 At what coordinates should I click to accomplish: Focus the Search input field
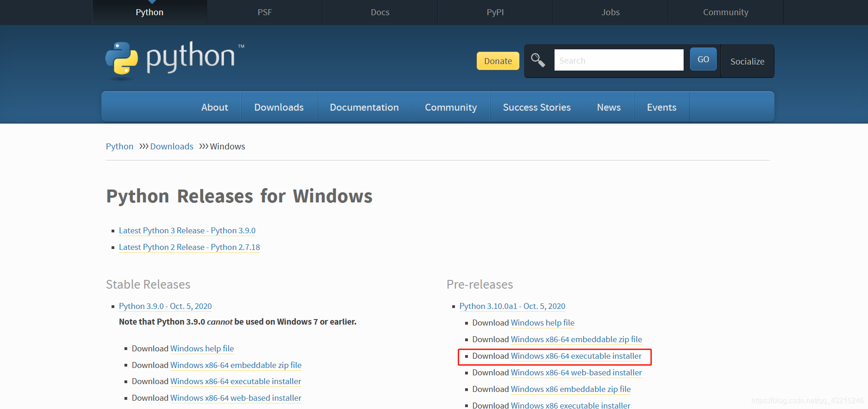(x=619, y=60)
